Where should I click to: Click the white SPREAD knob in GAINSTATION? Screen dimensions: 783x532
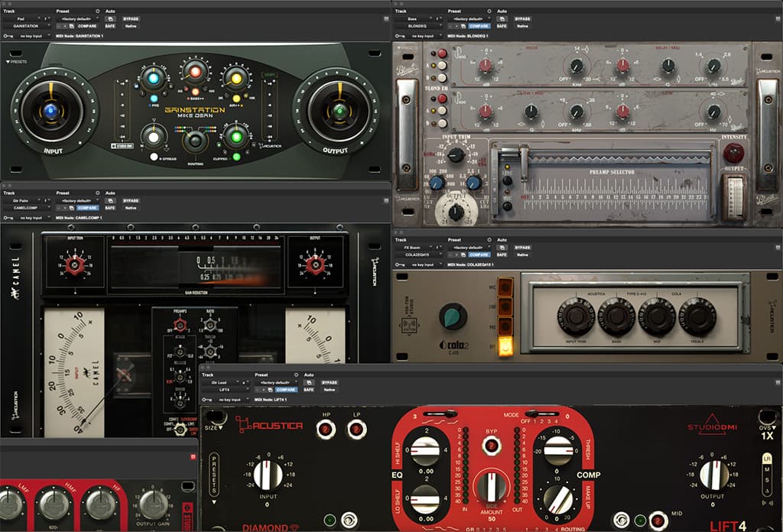click(154, 137)
